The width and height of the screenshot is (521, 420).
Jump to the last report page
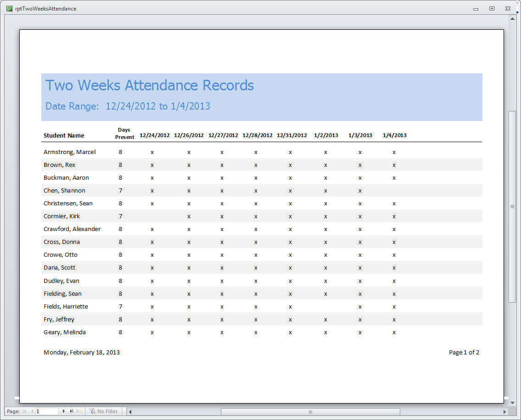pos(71,411)
